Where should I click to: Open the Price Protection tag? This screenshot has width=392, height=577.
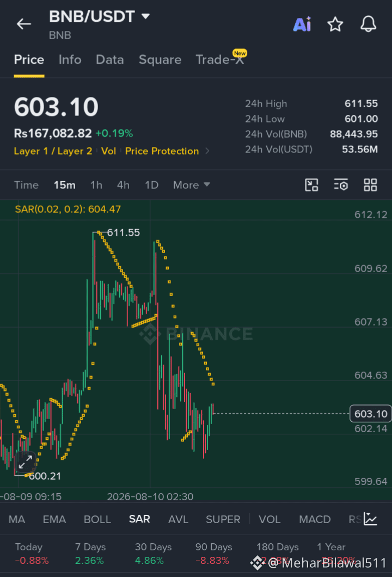click(162, 151)
